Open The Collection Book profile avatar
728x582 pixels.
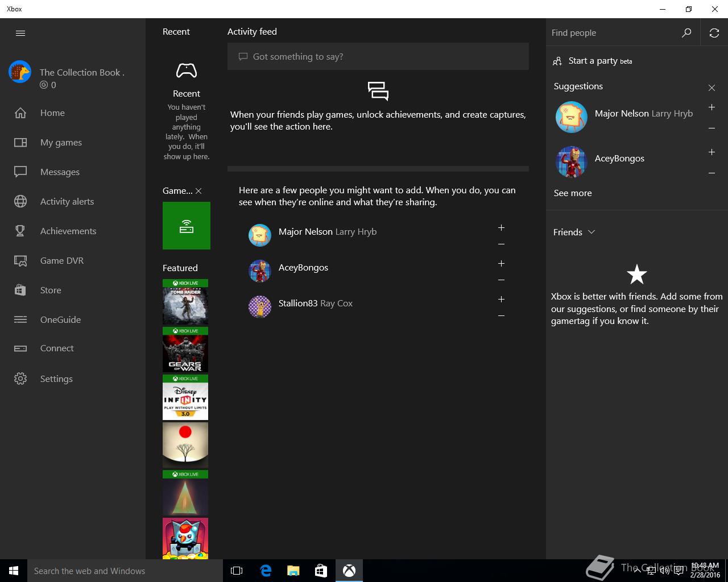[20, 72]
